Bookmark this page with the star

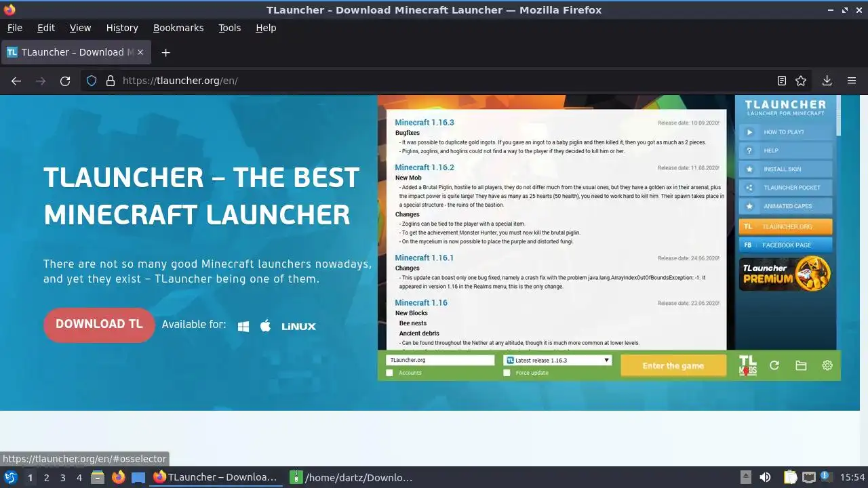point(801,81)
